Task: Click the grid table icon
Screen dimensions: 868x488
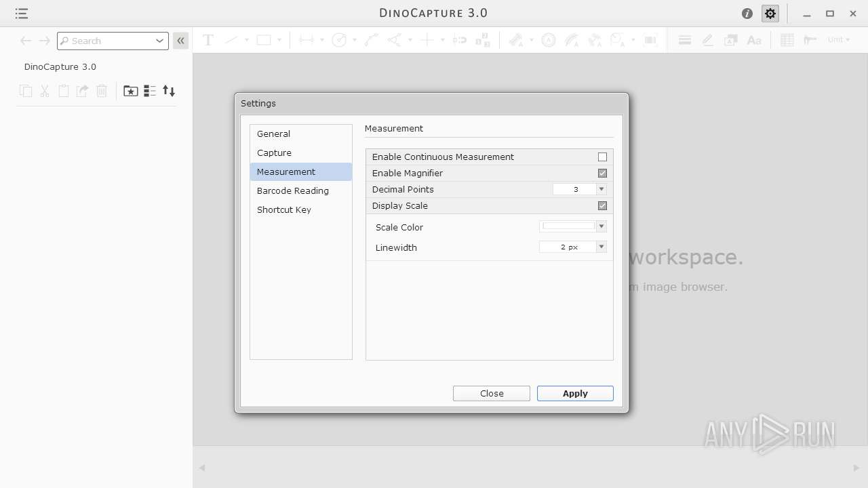Action: (787, 40)
